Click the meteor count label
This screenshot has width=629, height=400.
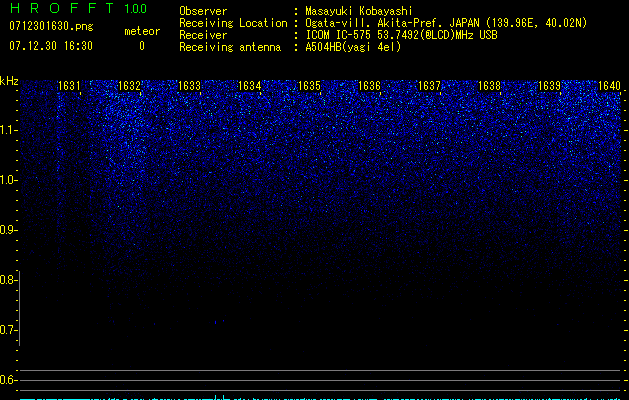coord(142,31)
